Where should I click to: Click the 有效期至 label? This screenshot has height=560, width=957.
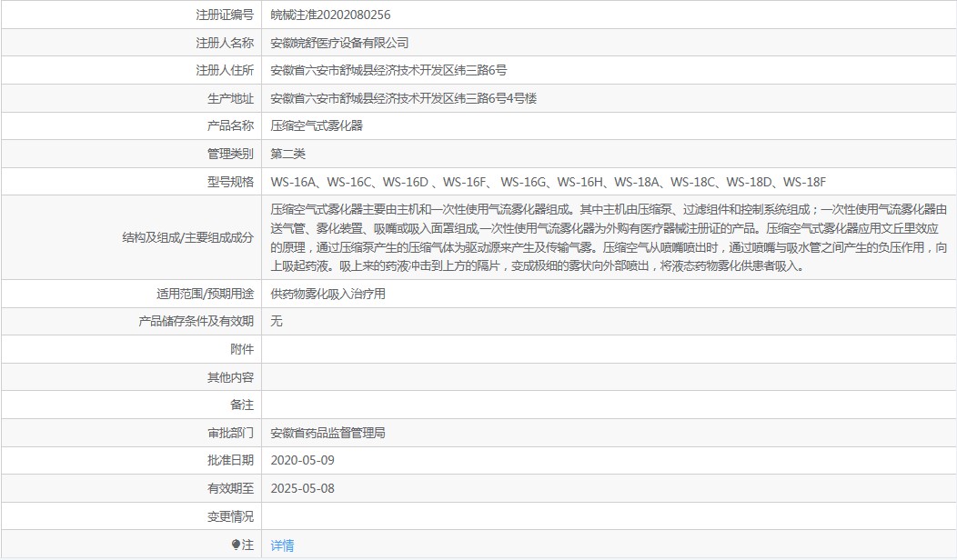(230, 488)
